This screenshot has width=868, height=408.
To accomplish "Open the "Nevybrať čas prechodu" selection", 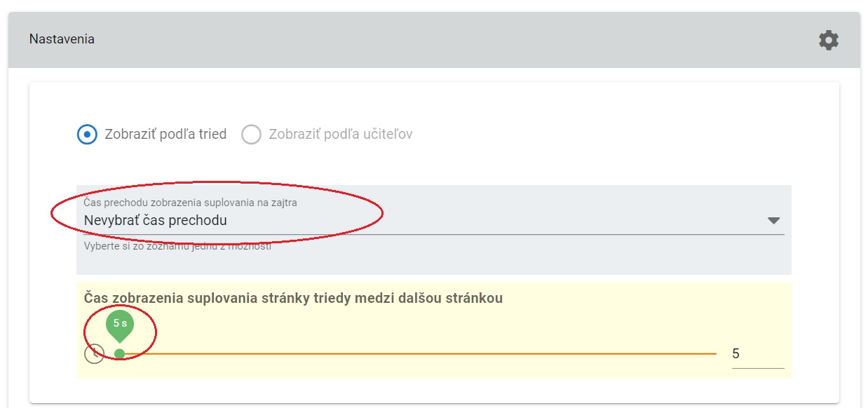I will click(156, 220).
